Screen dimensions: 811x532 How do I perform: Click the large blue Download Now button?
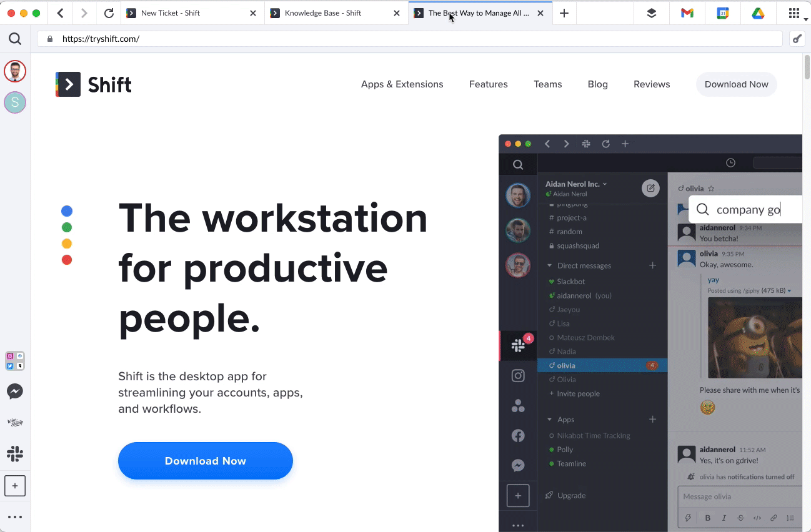click(206, 461)
